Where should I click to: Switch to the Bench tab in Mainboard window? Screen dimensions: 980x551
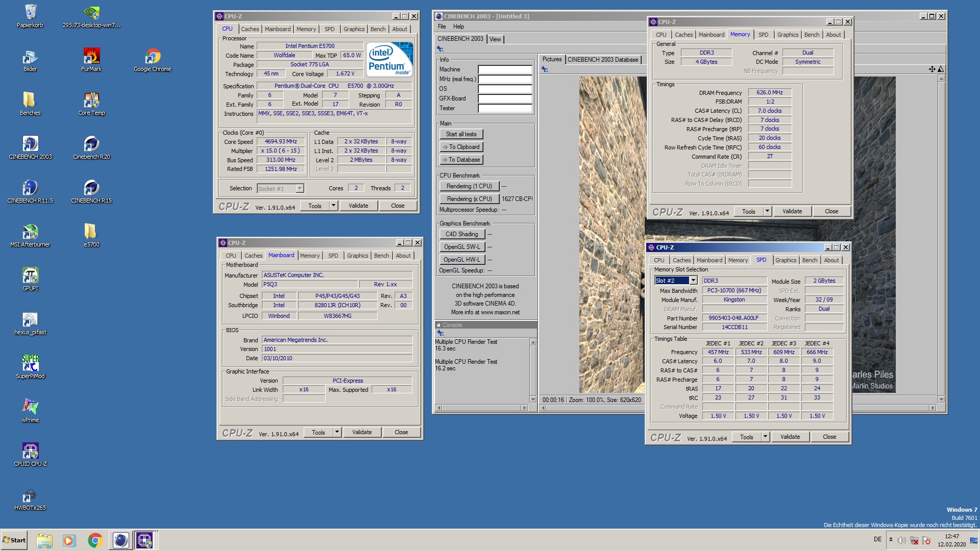point(381,256)
